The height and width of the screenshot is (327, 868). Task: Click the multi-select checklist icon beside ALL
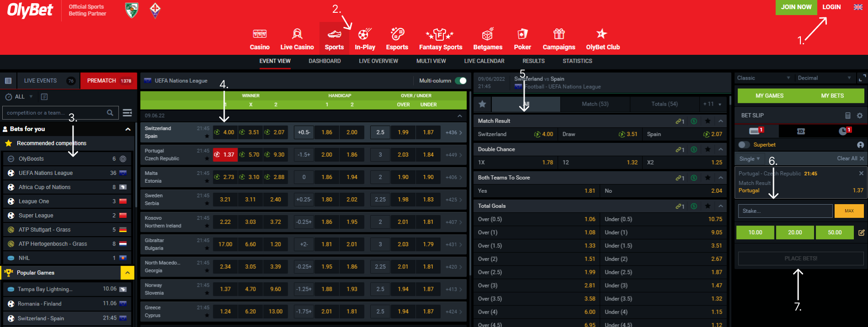pyautogui.click(x=44, y=97)
